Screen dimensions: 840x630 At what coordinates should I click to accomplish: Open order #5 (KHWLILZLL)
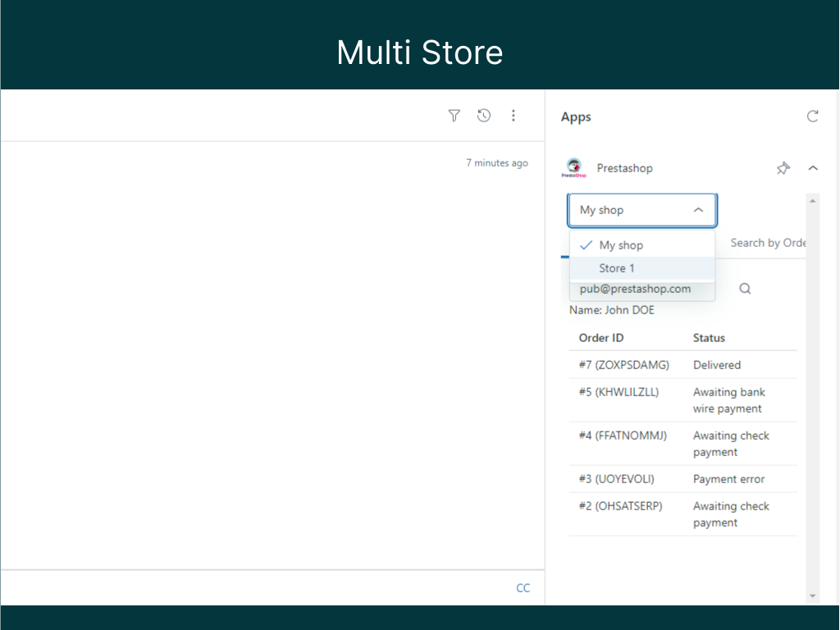(619, 392)
